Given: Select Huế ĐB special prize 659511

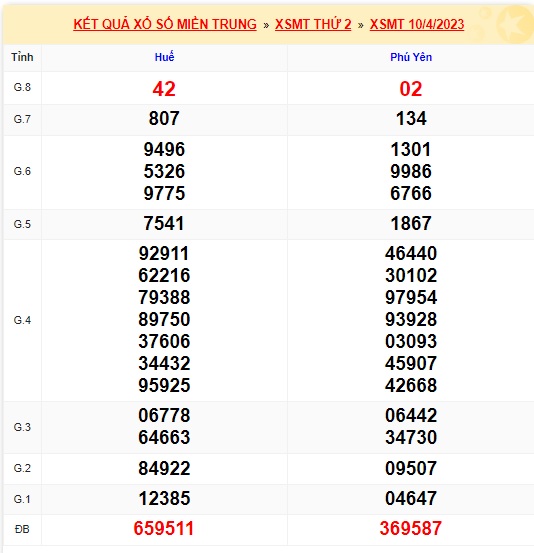Looking at the screenshot, I should (164, 529).
